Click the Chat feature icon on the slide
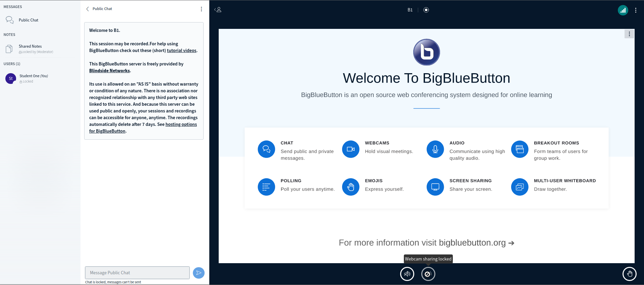Screen dimensions: 644x285 coord(266,149)
